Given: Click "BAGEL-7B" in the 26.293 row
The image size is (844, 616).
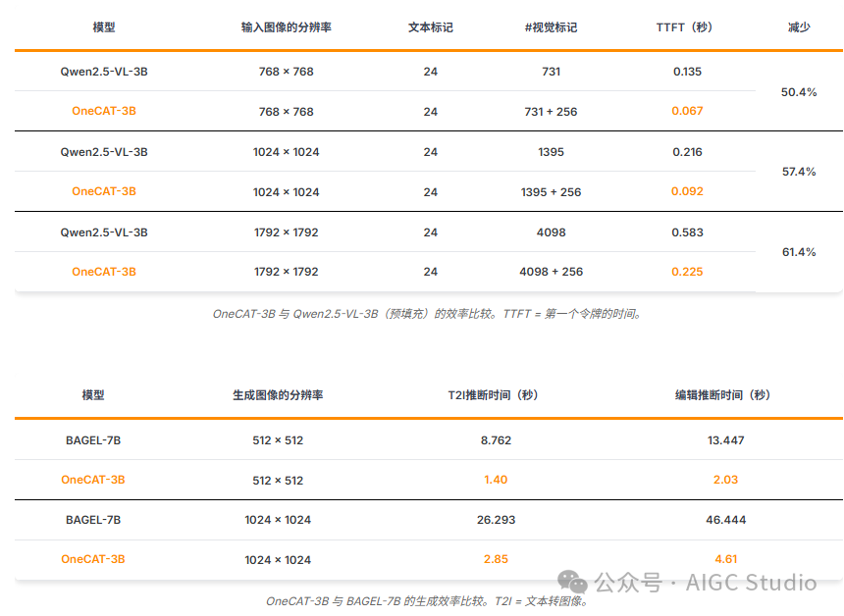Looking at the screenshot, I should (93, 520).
